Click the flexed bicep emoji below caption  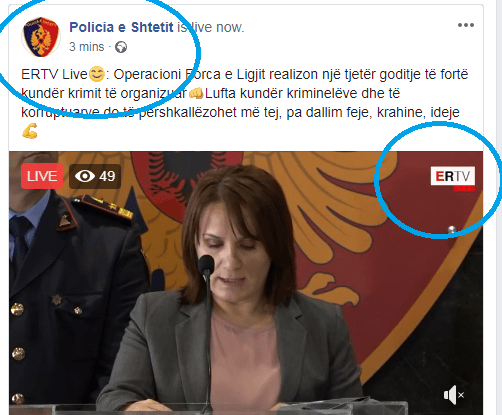[30, 131]
